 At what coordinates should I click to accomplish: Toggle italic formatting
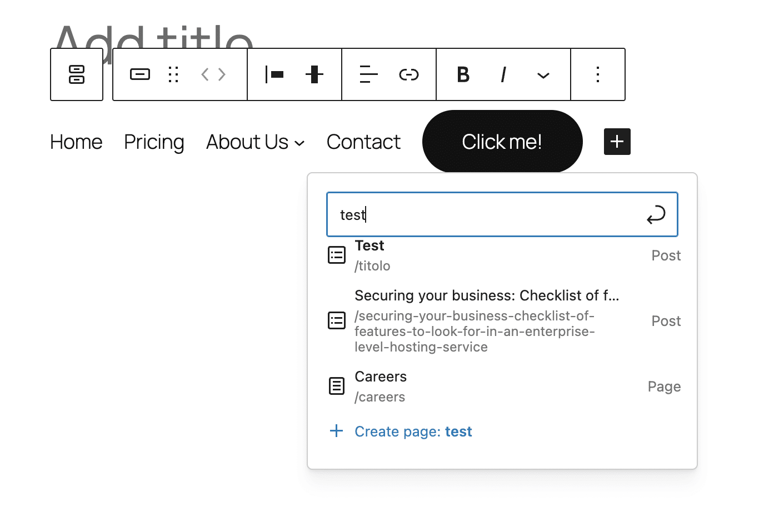point(503,74)
